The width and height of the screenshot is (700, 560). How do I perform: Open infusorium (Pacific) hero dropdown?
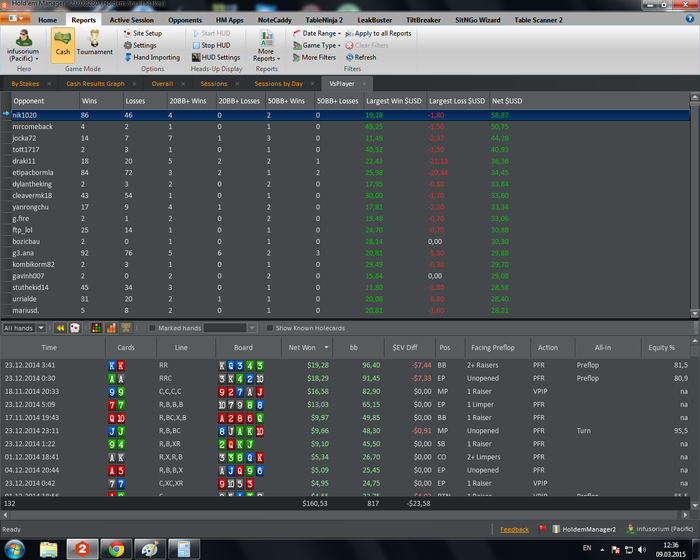23,45
